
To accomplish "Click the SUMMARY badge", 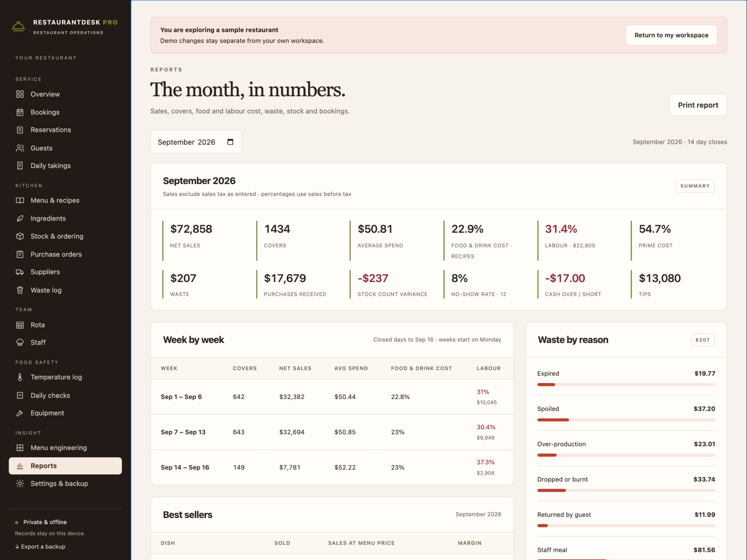I will (x=695, y=186).
